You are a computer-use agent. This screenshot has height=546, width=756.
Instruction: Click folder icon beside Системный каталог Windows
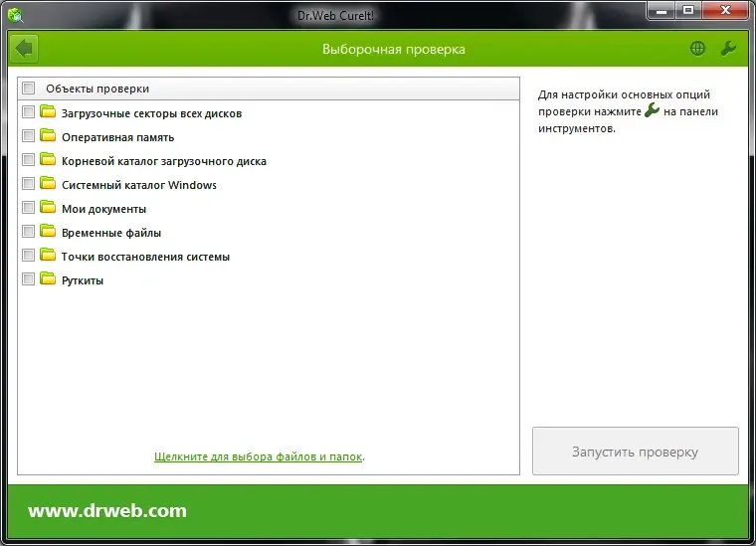(x=48, y=183)
